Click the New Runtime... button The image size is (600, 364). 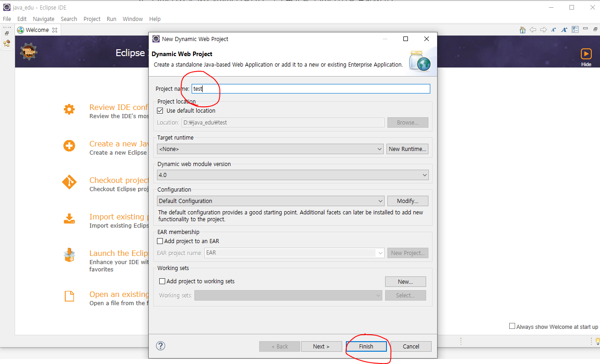coord(408,149)
